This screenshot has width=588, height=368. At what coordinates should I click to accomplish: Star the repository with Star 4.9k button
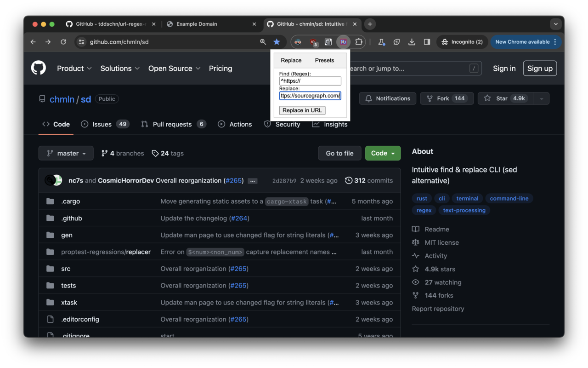coord(506,98)
